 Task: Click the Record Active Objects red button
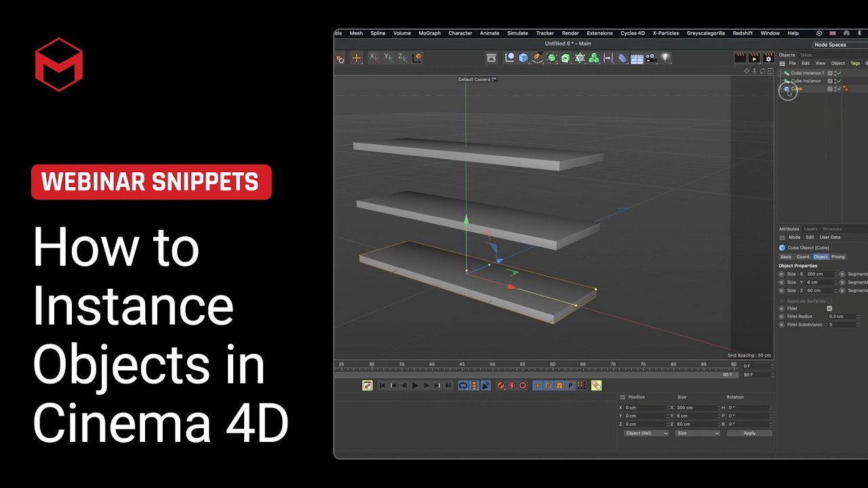tap(500, 386)
